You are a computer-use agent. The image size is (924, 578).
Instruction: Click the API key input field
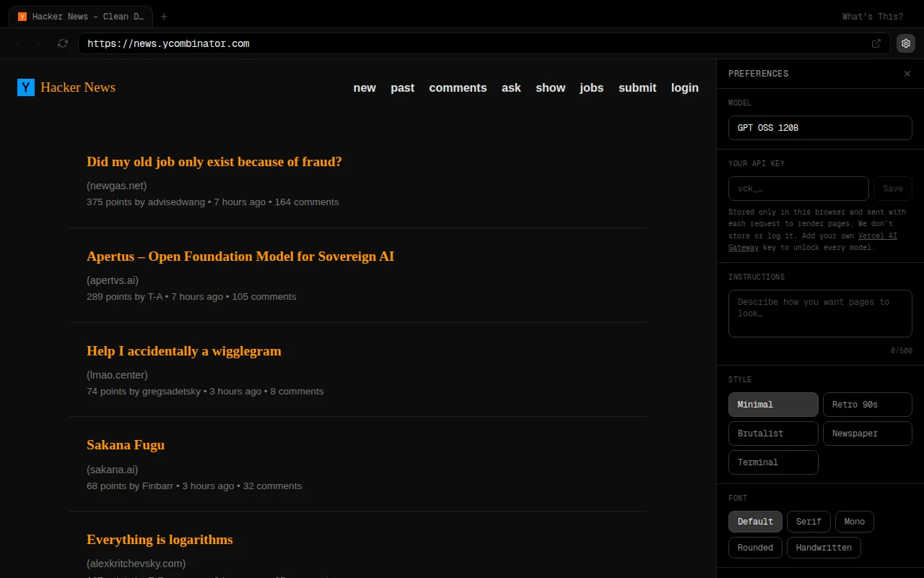[798, 189]
